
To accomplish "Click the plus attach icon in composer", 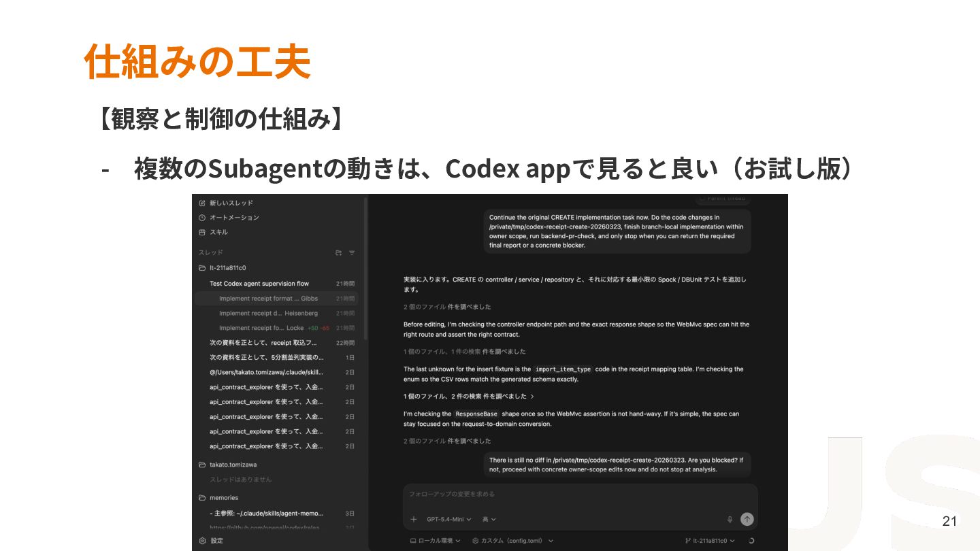I will (413, 520).
